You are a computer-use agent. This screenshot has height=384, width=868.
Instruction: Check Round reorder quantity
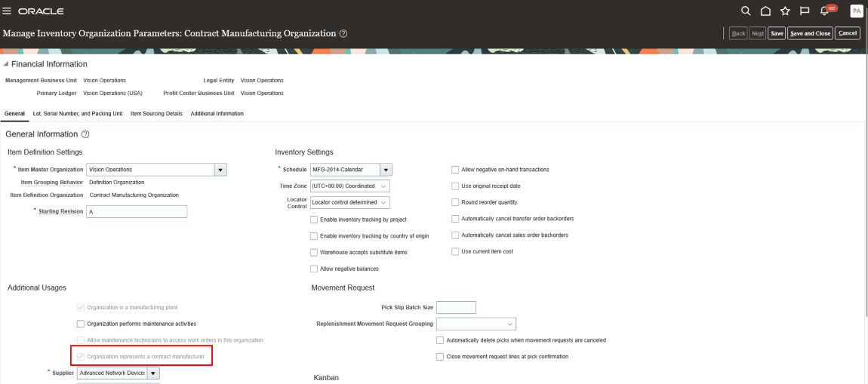click(456, 202)
